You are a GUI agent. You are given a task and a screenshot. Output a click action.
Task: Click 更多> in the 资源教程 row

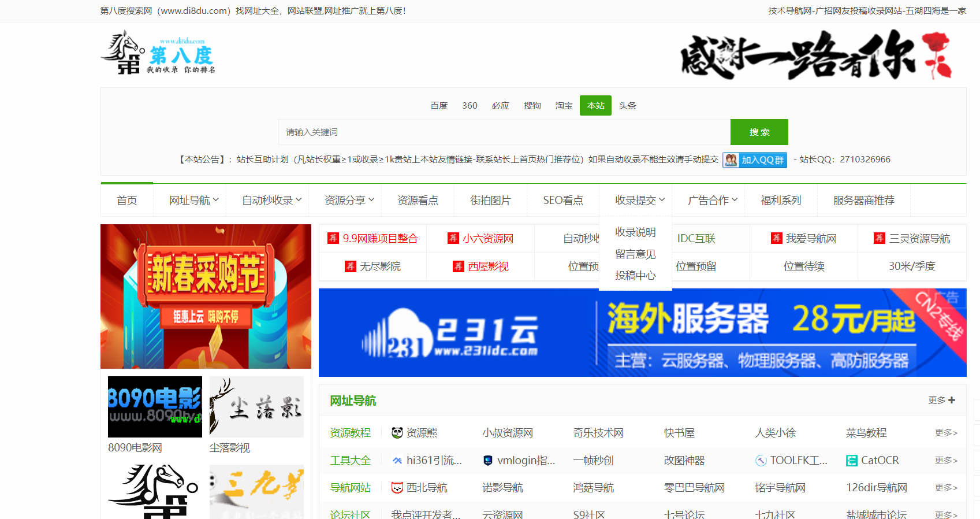click(x=946, y=432)
